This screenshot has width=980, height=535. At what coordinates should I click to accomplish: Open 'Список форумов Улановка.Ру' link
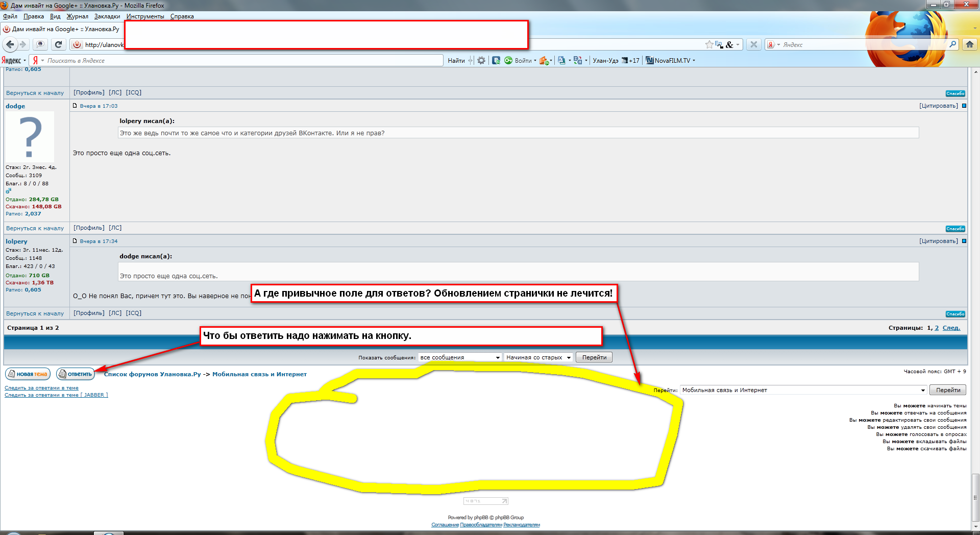coord(152,374)
